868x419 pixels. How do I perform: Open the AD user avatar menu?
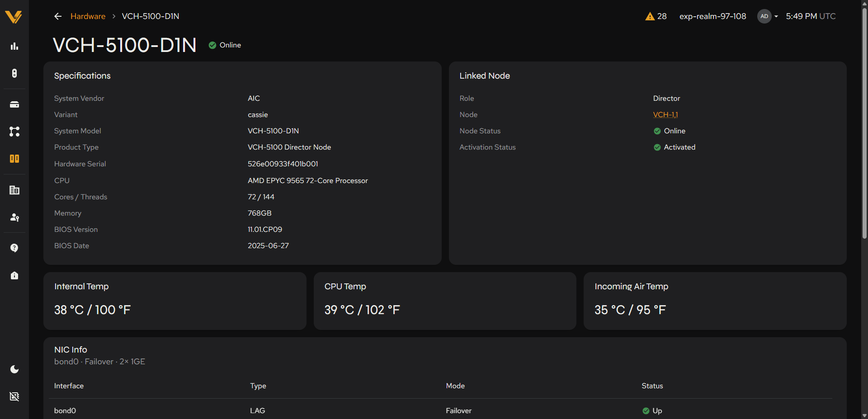pyautogui.click(x=768, y=16)
